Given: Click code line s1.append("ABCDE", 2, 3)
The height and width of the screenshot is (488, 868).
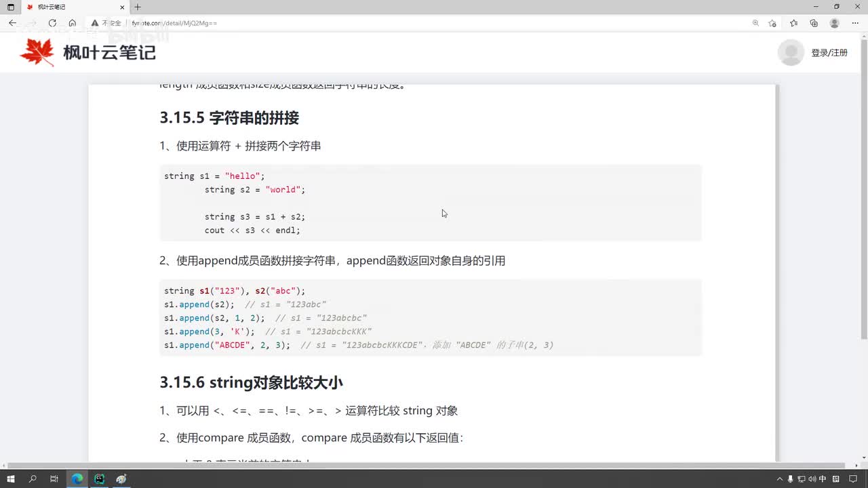Looking at the screenshot, I should (227, 345).
